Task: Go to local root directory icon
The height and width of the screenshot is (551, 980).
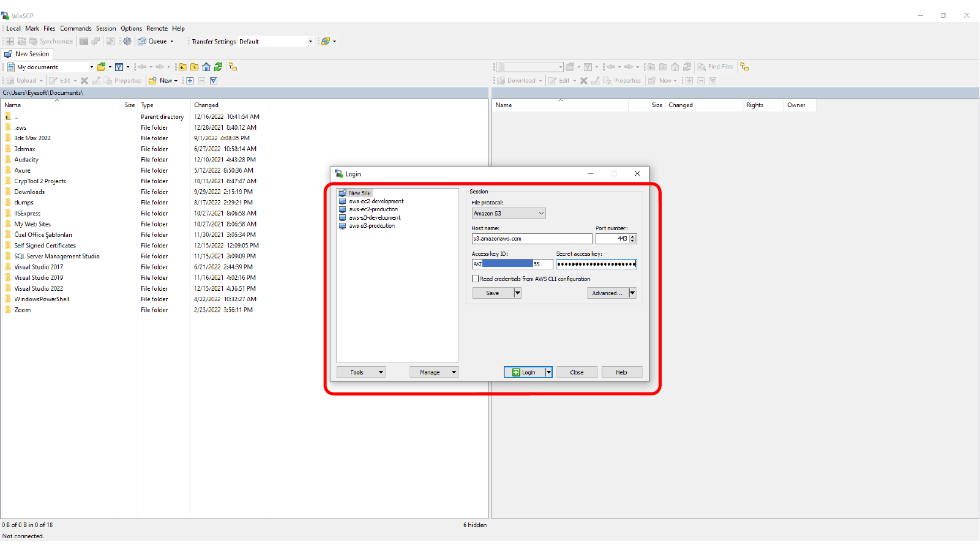Action: point(195,67)
